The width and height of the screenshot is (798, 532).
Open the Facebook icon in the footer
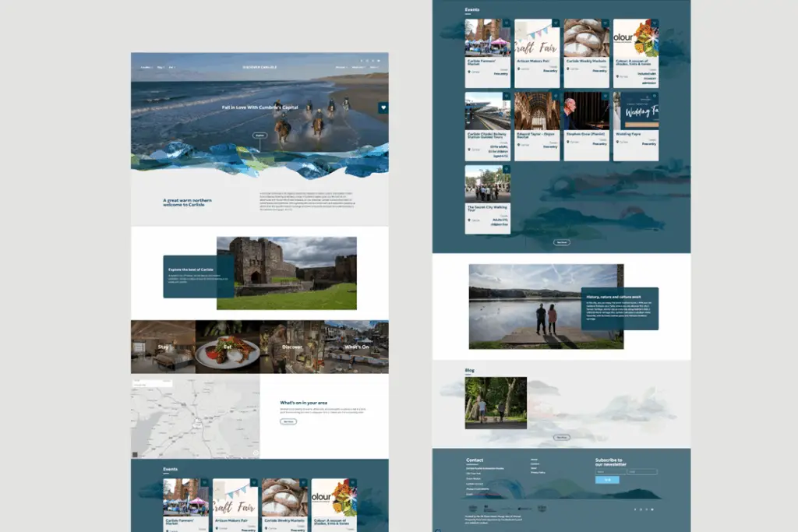(635, 509)
